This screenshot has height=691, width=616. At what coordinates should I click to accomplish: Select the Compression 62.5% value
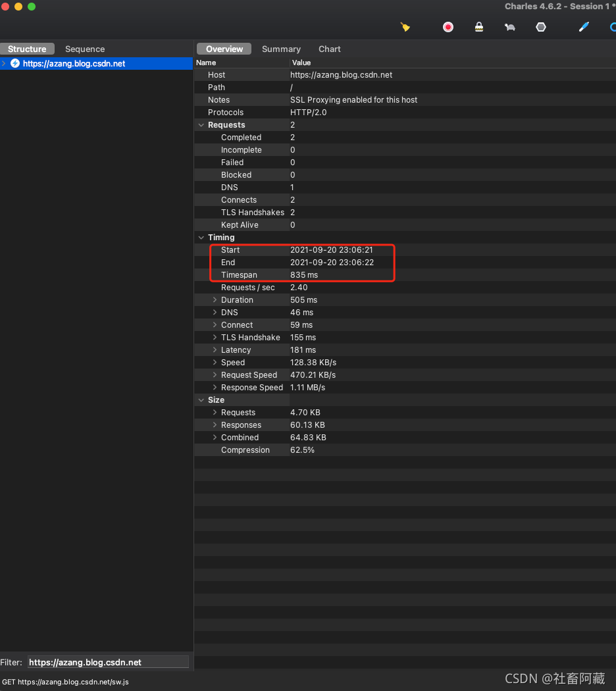302,450
